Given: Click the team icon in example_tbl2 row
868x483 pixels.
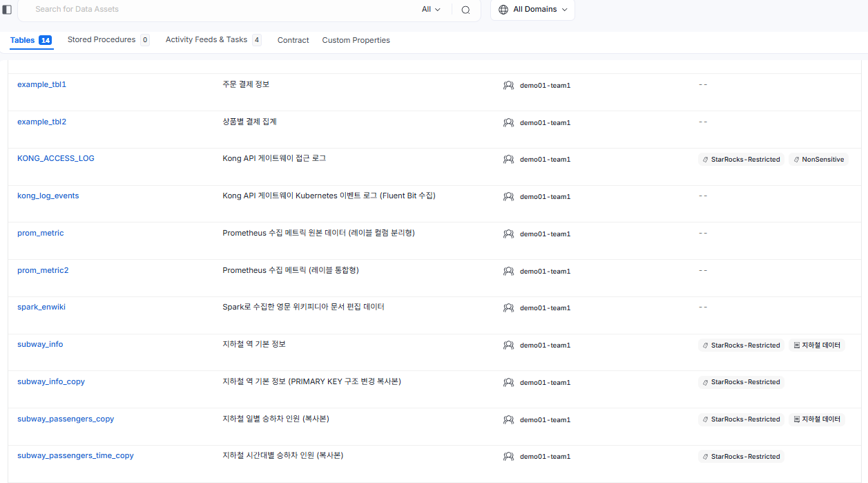Looking at the screenshot, I should pyautogui.click(x=508, y=123).
